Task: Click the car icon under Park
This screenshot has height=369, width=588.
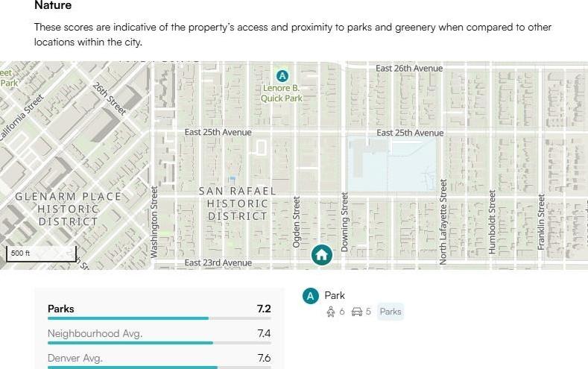Action: click(357, 312)
